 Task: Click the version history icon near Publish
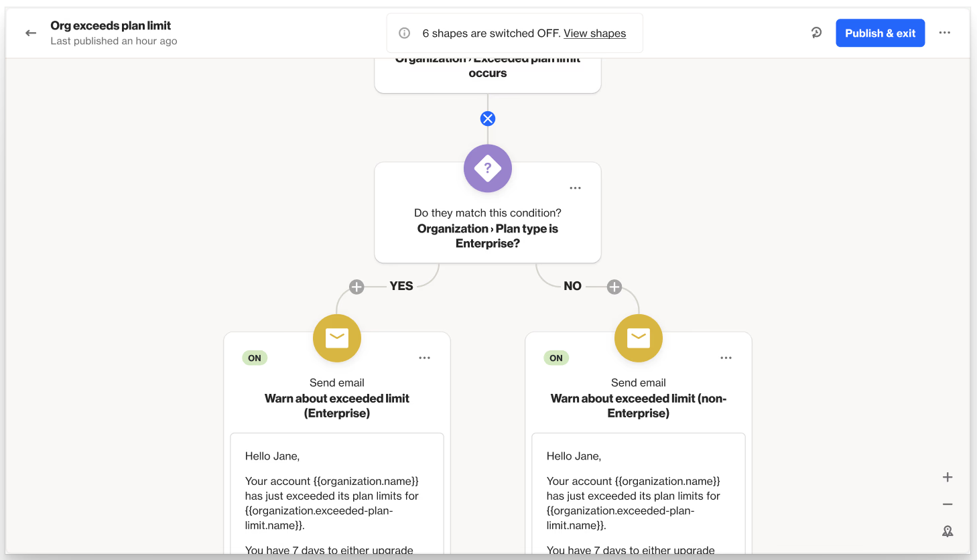click(x=816, y=32)
